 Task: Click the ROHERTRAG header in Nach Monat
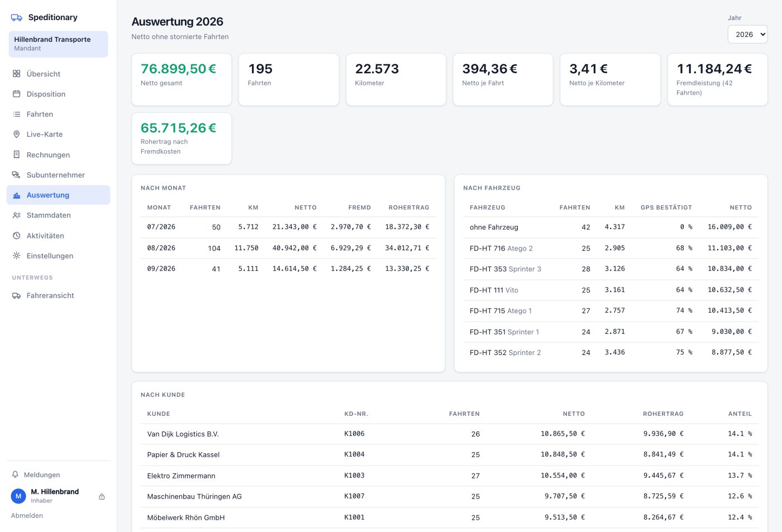click(409, 207)
